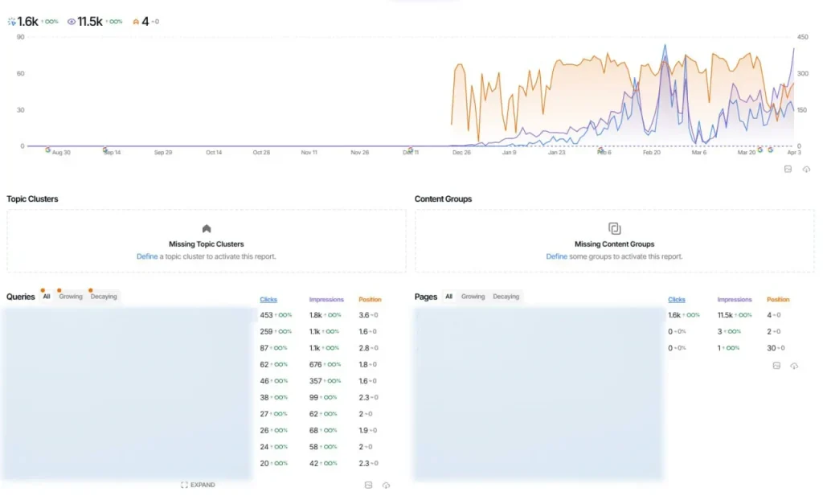Expand the Queries table with EXPAND

(199, 485)
